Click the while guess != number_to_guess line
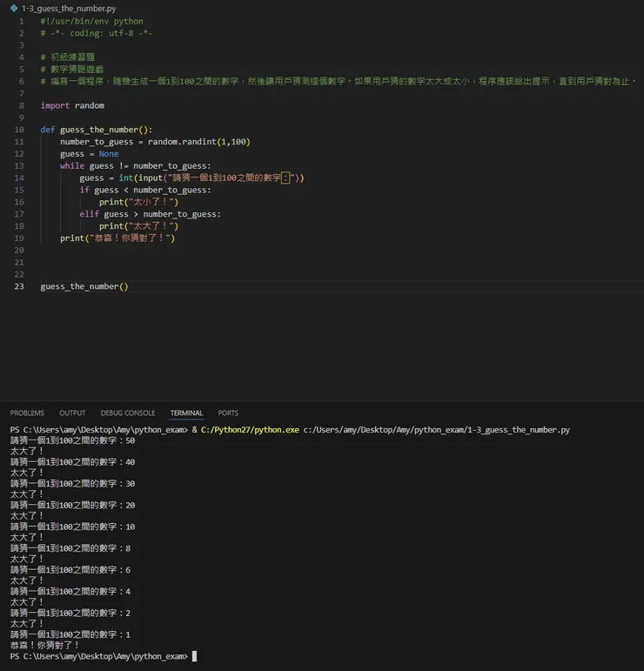This screenshot has width=644, height=671. [135, 165]
